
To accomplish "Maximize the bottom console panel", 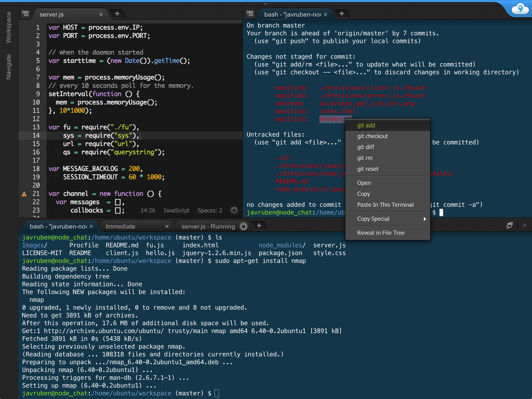I will pos(509,225).
